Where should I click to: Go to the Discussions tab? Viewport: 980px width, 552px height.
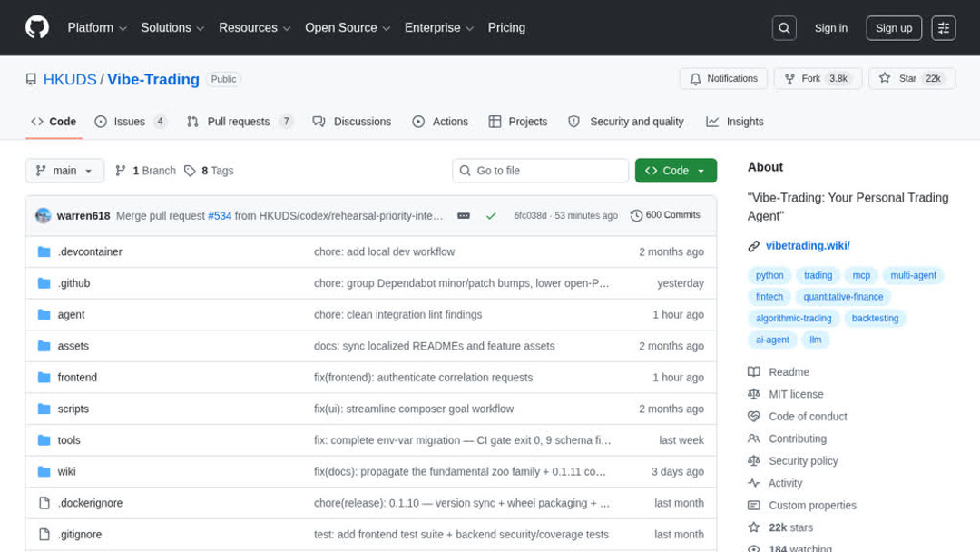click(x=352, y=122)
